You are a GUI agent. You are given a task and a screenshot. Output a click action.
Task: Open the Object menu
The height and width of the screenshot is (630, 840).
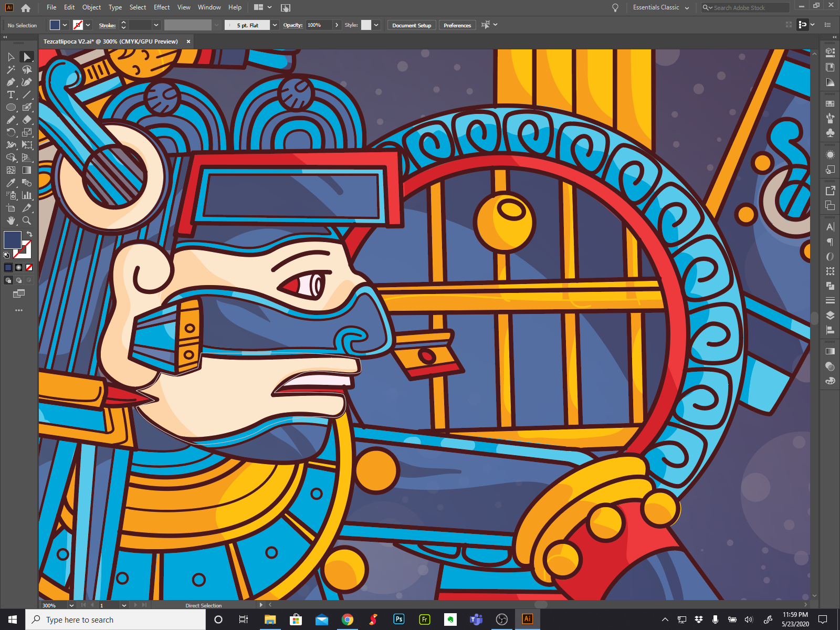(91, 7)
